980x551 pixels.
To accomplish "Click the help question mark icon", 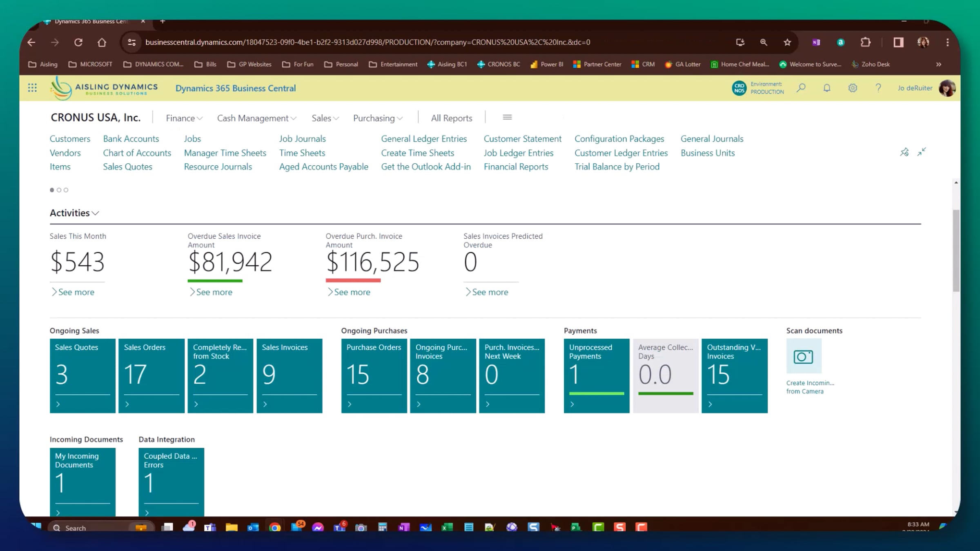I will (x=878, y=88).
